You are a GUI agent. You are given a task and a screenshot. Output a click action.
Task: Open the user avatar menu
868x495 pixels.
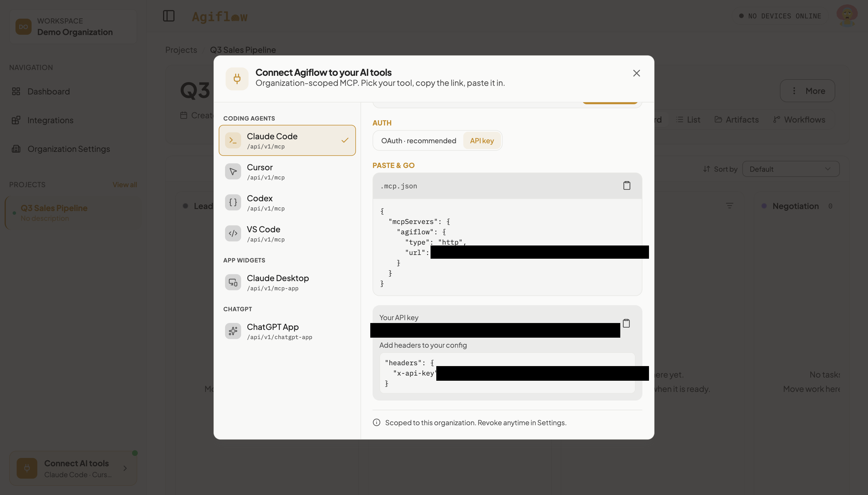tap(847, 16)
